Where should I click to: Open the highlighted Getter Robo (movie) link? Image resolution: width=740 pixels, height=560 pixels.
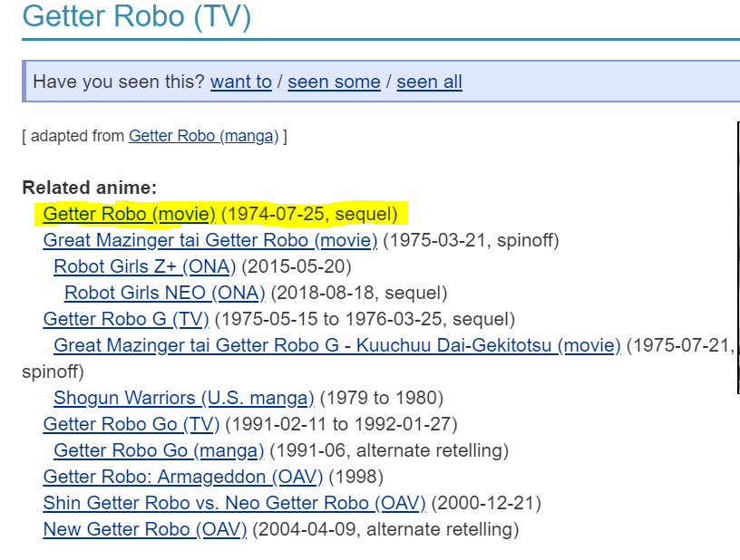(x=129, y=214)
